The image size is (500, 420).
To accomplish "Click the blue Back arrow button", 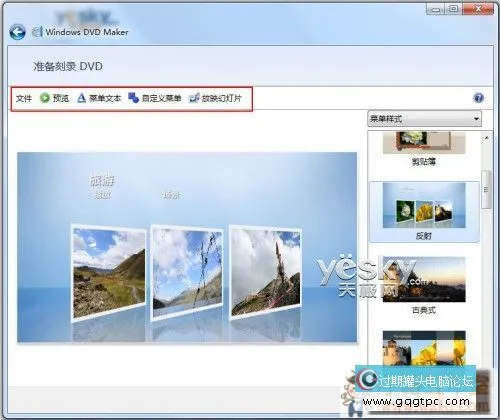I will click(17, 32).
